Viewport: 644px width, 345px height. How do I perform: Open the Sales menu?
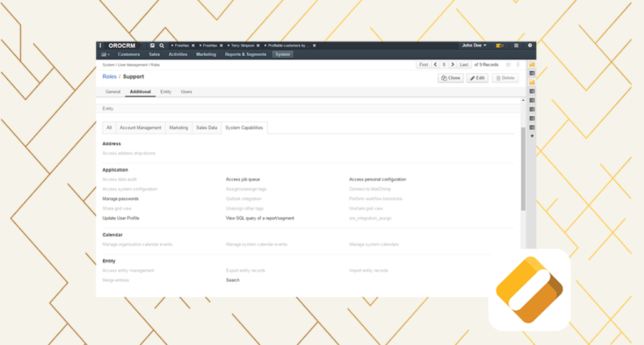(154, 54)
